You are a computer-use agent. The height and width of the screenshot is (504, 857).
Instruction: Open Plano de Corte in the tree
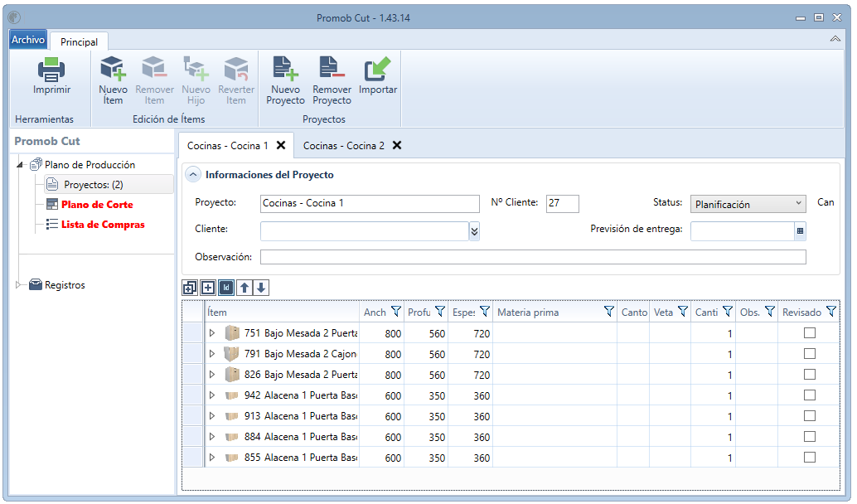click(97, 205)
